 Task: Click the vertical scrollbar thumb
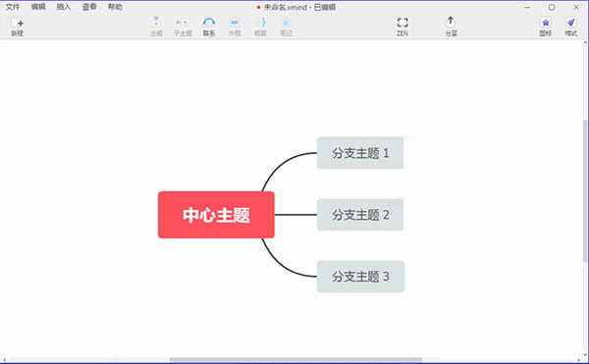click(585, 190)
